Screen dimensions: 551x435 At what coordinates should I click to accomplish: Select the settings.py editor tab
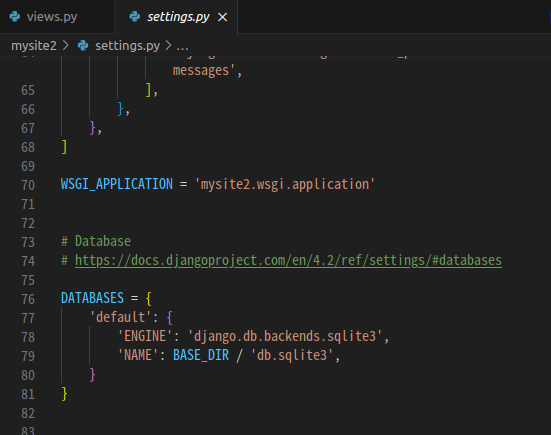pyautogui.click(x=176, y=17)
